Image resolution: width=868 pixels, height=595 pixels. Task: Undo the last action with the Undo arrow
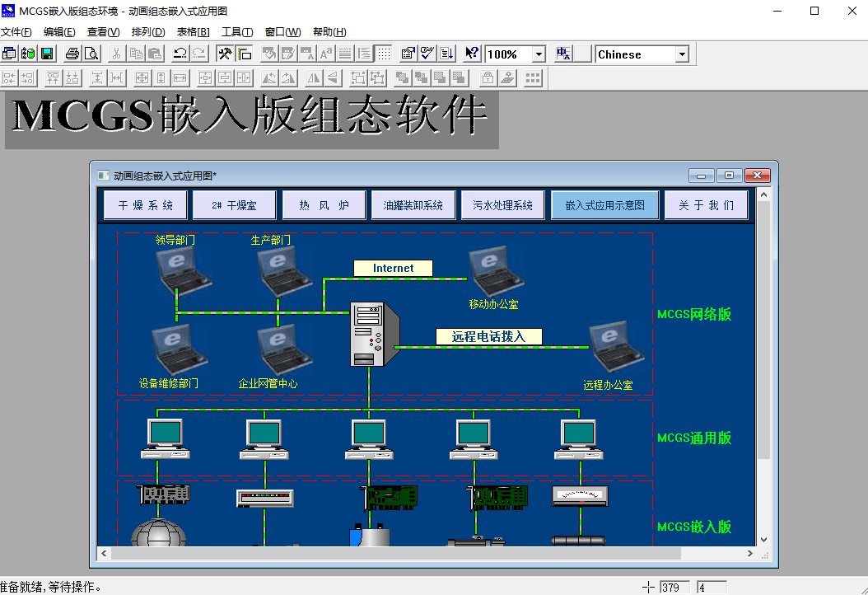point(180,54)
